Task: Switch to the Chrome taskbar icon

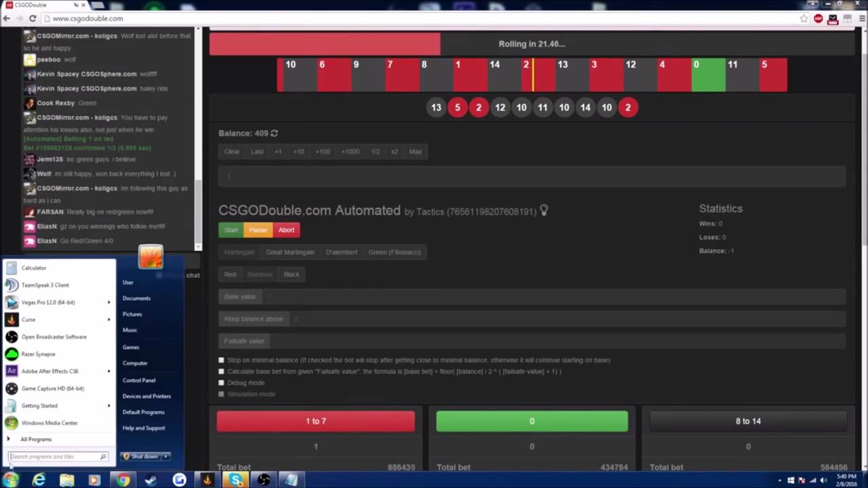Action: (123, 480)
